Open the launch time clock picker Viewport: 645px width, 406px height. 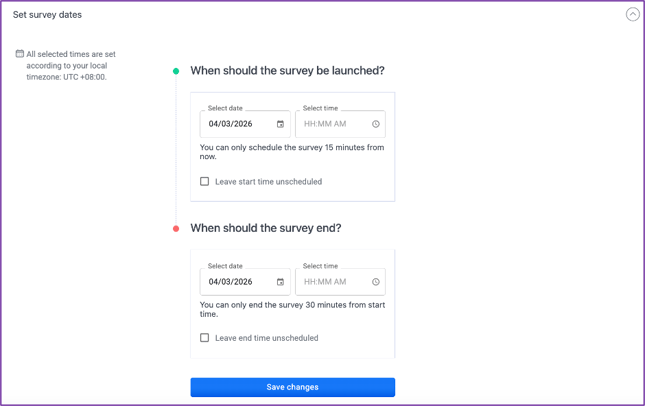(x=376, y=124)
